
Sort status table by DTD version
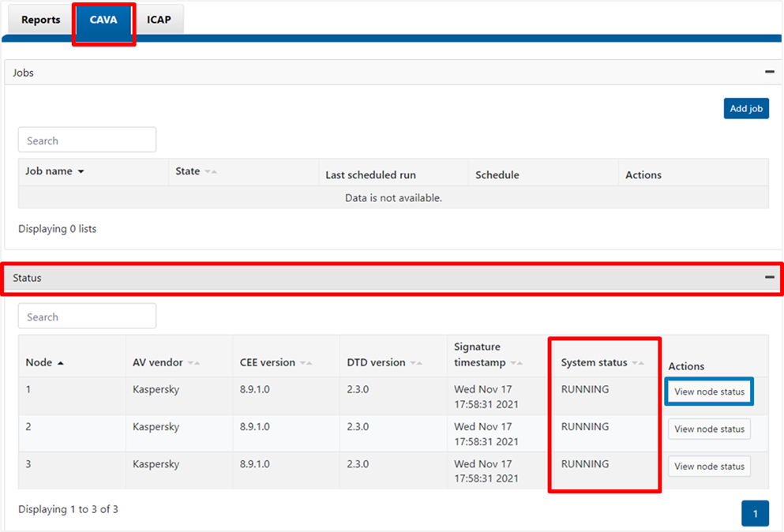click(384, 362)
